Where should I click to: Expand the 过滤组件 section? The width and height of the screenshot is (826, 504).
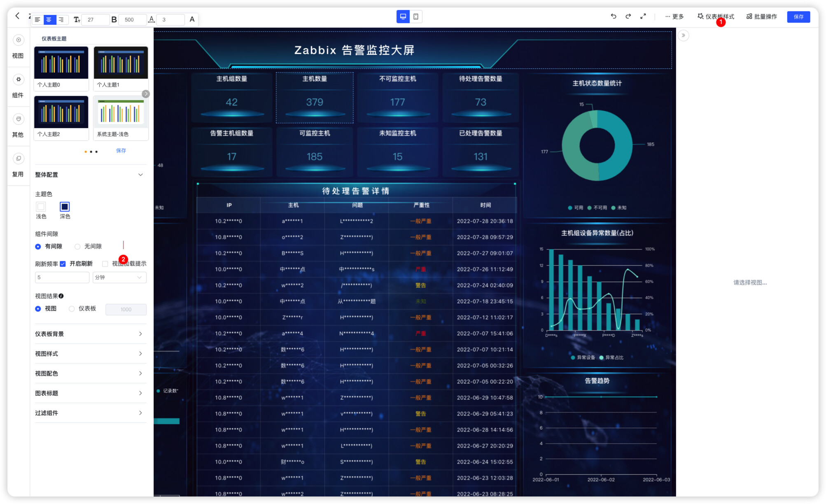coord(90,413)
